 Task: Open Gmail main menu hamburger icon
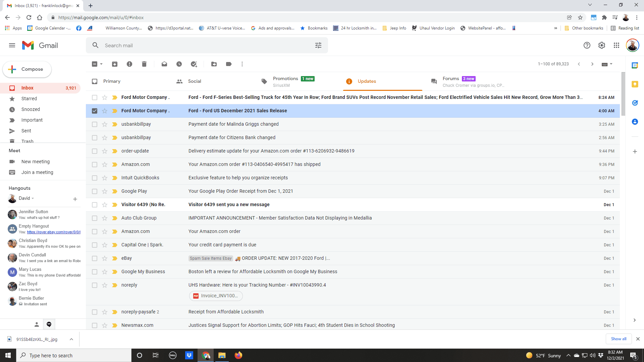(x=12, y=45)
